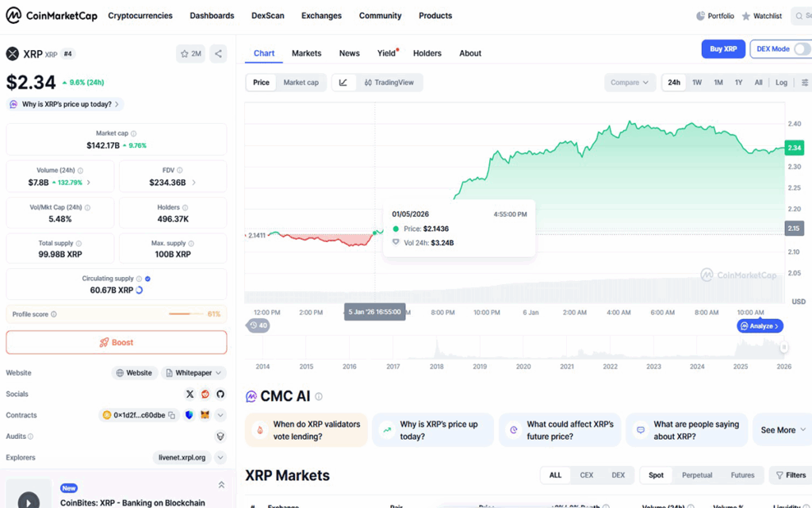Open DexScan menu

[x=268, y=16]
